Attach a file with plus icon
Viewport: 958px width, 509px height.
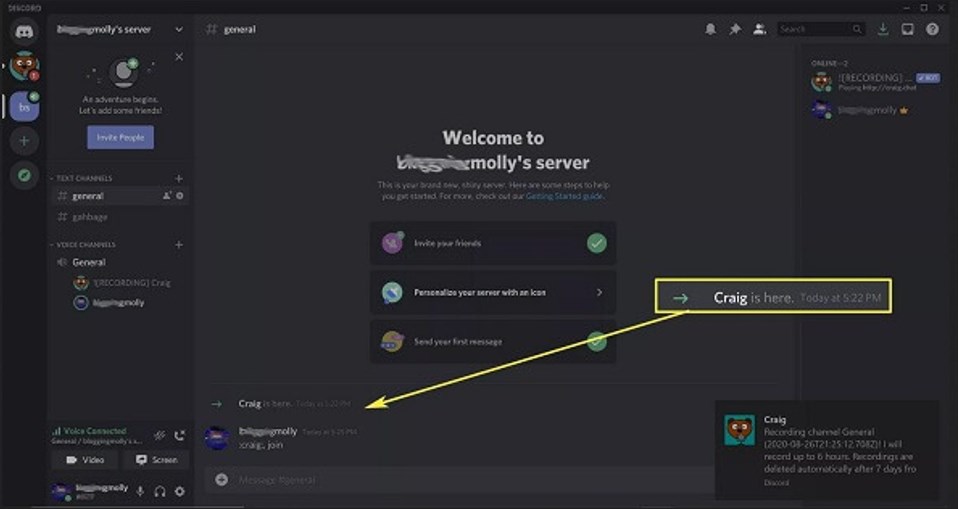[221, 480]
